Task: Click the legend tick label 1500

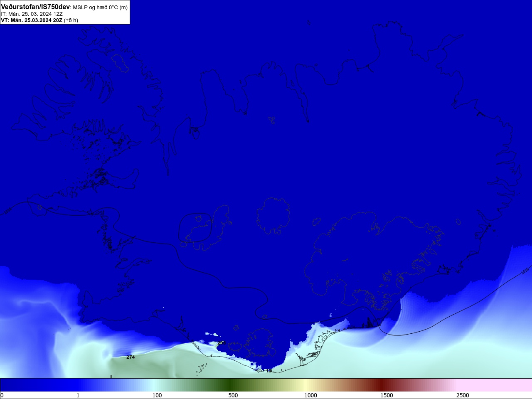Action: click(387, 395)
